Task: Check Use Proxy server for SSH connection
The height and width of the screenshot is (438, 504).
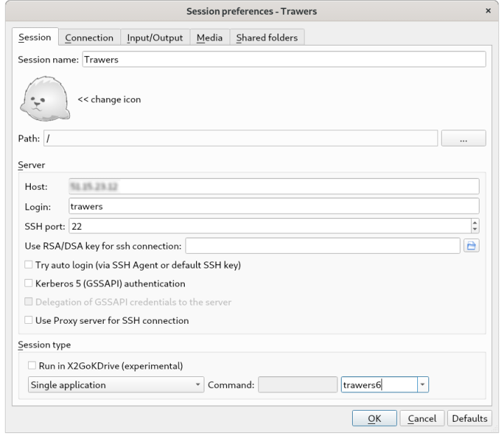Action: 29,320
